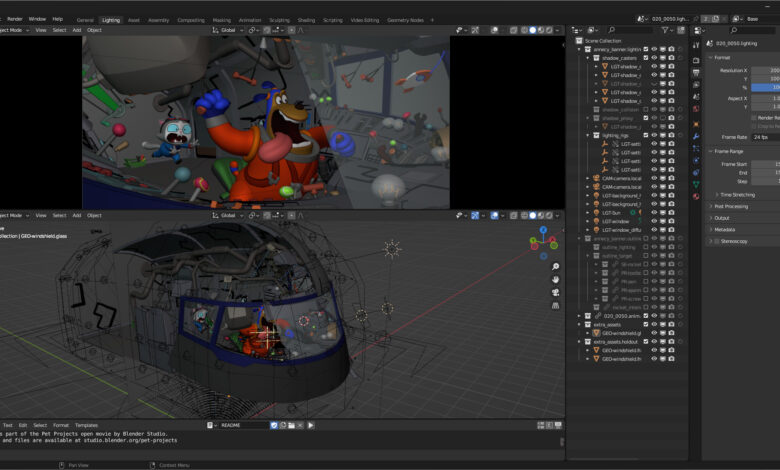Viewport: 780px width, 470px height.
Task: Select solid shading in upper viewport header
Action: click(x=532, y=30)
